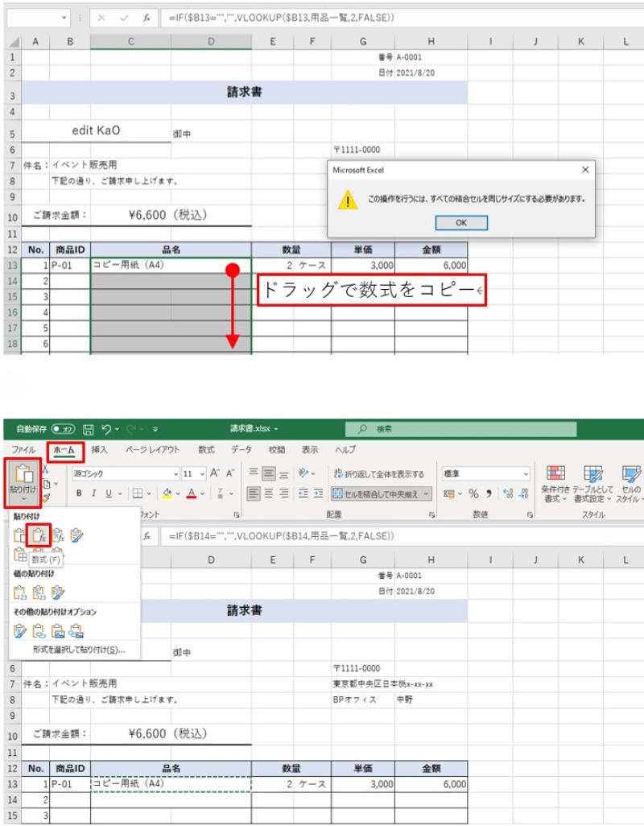Open the ページ レイアウト tab
Image resolution: width=644 pixels, height=826 pixels.
point(153,450)
